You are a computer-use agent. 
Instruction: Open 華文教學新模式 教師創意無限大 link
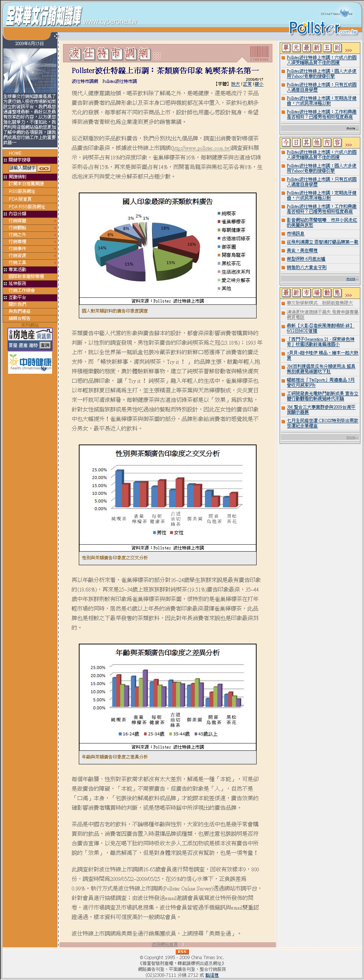[x=320, y=303]
